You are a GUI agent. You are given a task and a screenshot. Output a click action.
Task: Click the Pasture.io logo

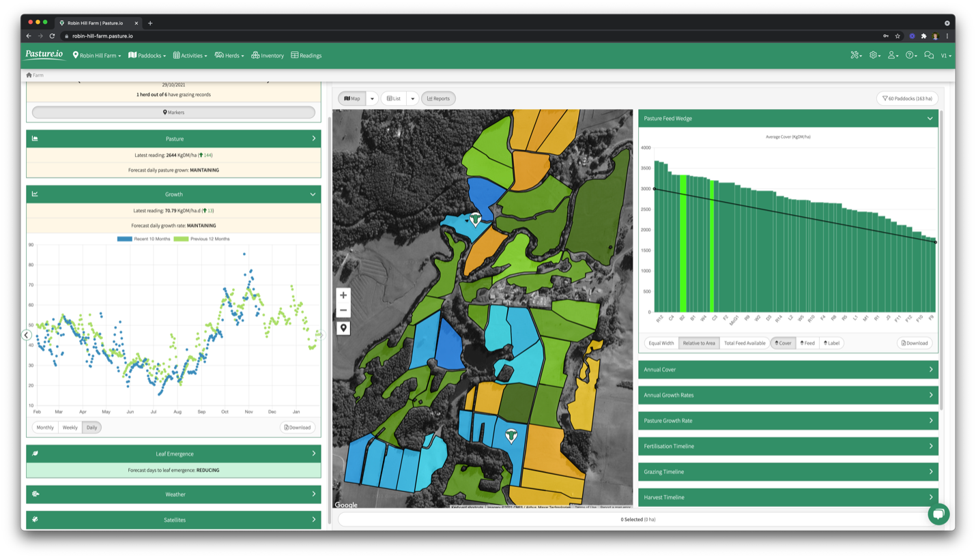pyautogui.click(x=45, y=55)
